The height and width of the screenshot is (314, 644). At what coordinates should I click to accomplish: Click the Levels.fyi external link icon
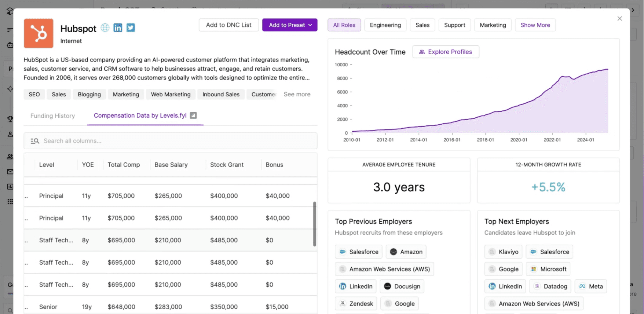pyautogui.click(x=193, y=115)
